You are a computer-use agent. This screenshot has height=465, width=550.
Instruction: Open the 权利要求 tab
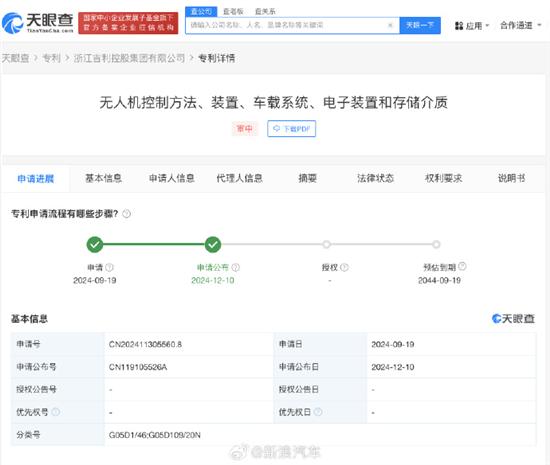click(443, 178)
